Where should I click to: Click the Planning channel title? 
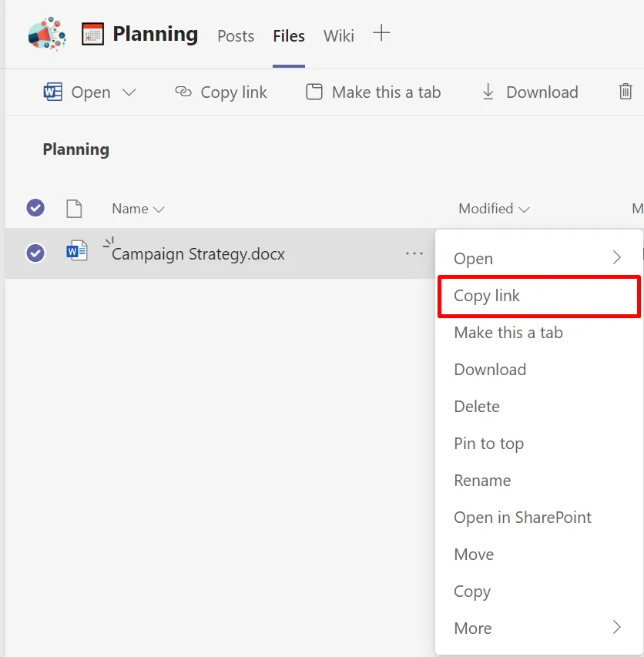[155, 34]
